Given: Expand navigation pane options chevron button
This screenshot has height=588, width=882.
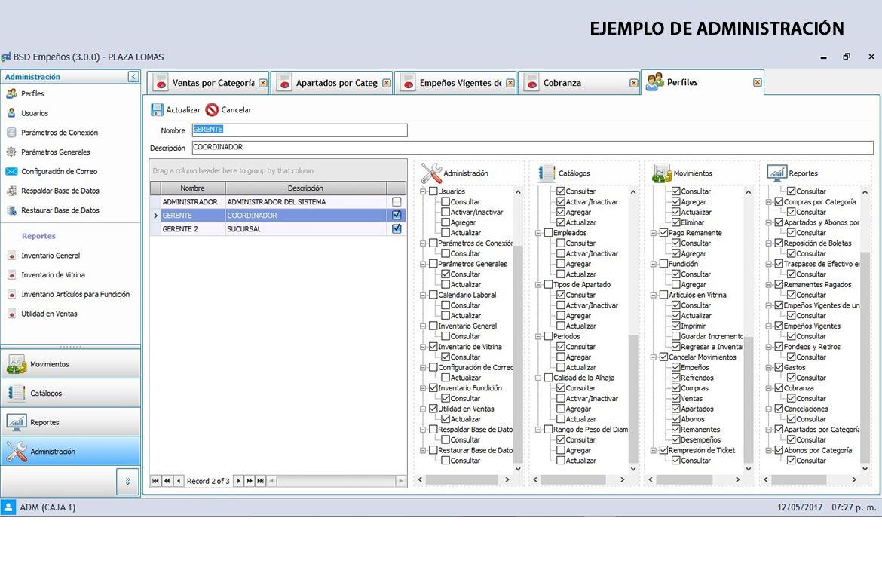Looking at the screenshot, I should 127,482.
